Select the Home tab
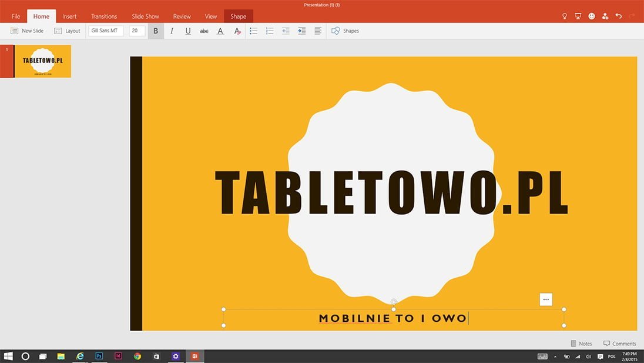This screenshot has height=363, width=644. [41, 16]
